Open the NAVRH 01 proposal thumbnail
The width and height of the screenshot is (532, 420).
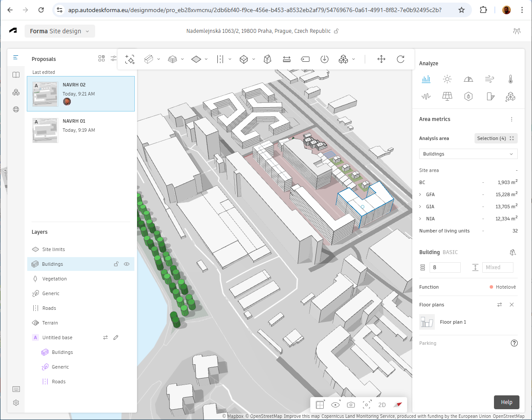pyautogui.click(x=45, y=130)
